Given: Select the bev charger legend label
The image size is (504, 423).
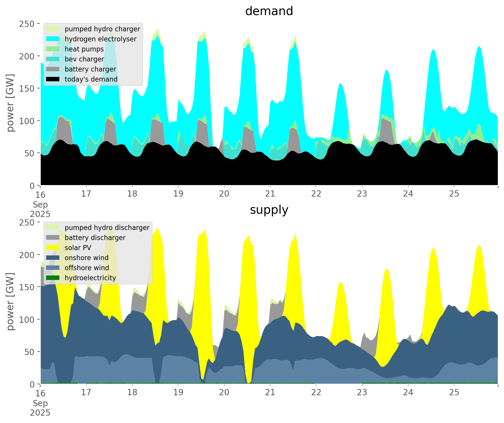Looking at the screenshot, I should tap(84, 59).
